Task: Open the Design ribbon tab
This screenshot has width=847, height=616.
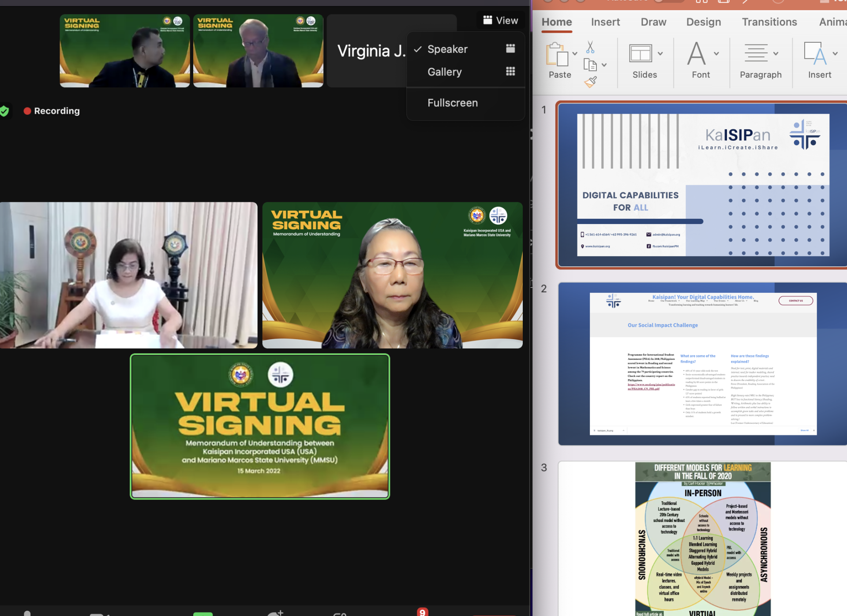Action: [703, 22]
